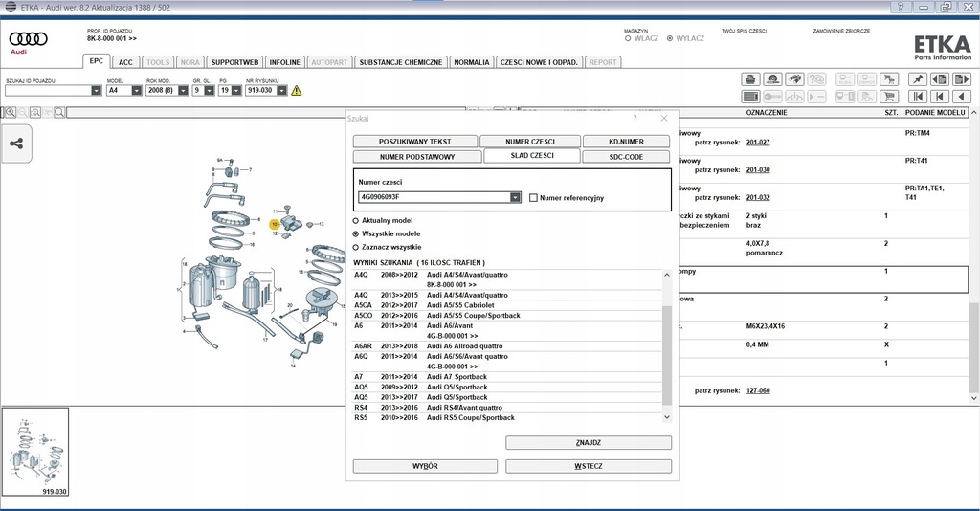Click the zoom-to-fit magnifier icon

[x=35, y=113]
